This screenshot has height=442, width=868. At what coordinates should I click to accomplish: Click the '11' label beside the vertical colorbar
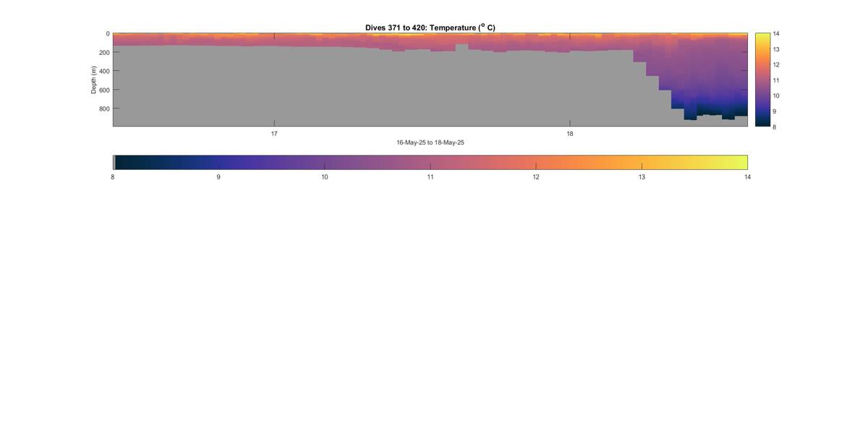[x=775, y=80]
